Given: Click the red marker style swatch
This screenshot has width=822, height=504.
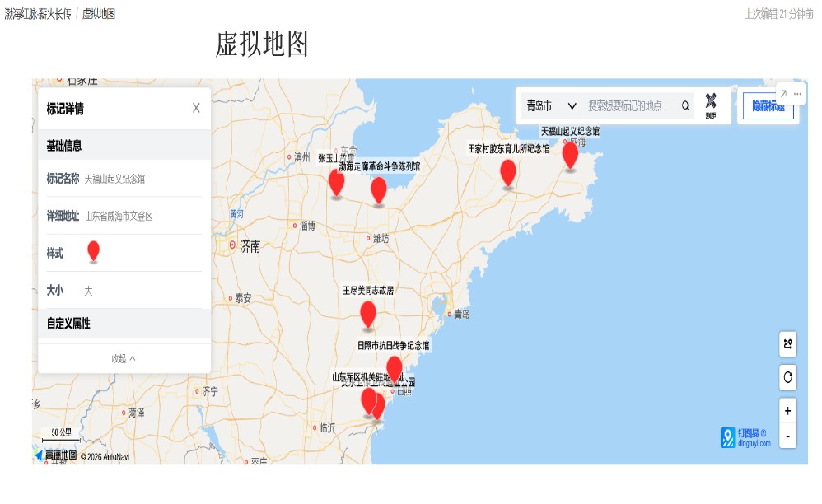Looking at the screenshot, I should click(93, 251).
